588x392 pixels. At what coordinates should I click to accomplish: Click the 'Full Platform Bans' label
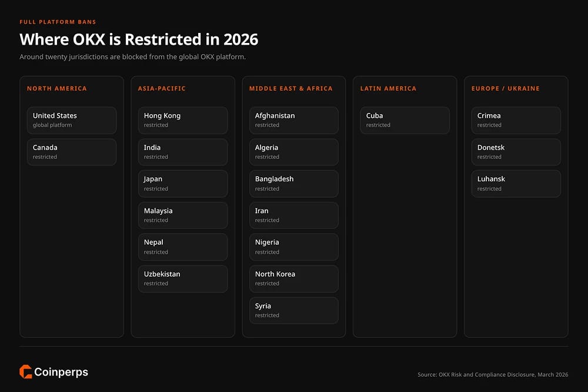[58, 22]
